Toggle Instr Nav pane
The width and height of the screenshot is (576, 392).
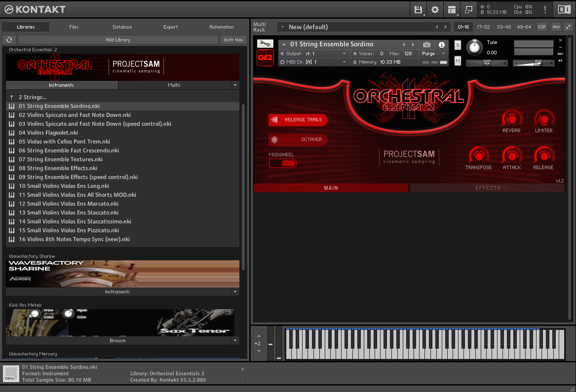click(x=233, y=39)
